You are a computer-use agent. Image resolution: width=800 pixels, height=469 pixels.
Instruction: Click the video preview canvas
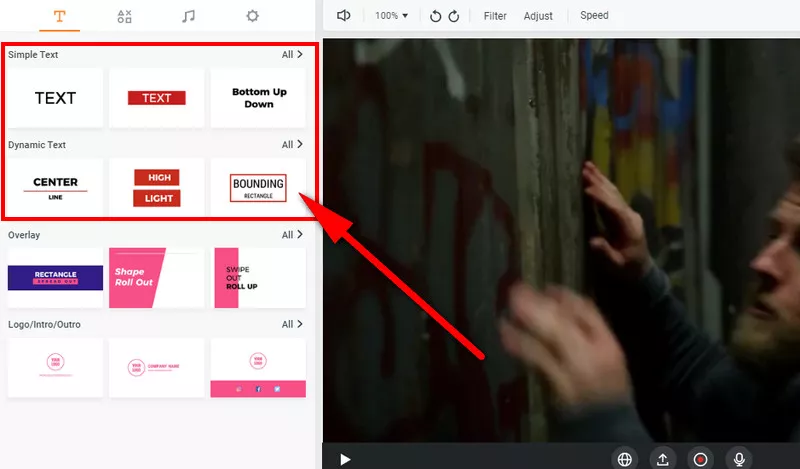tap(561, 240)
